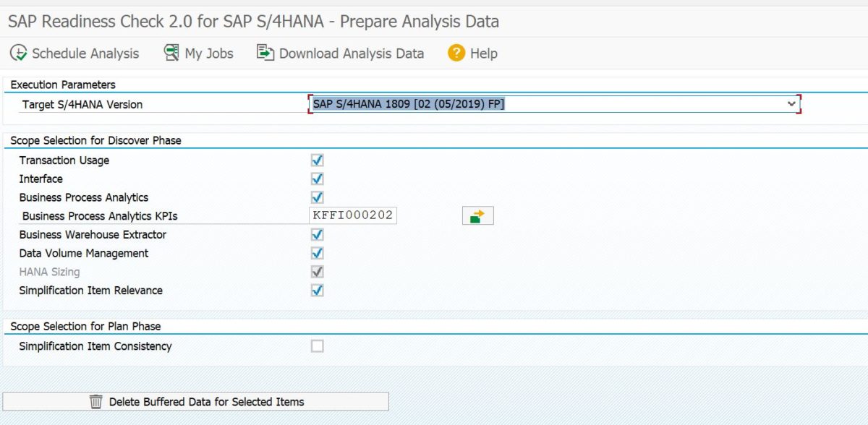This screenshot has width=868, height=425.
Task: Uncheck Data Volume Management
Action: pos(315,253)
